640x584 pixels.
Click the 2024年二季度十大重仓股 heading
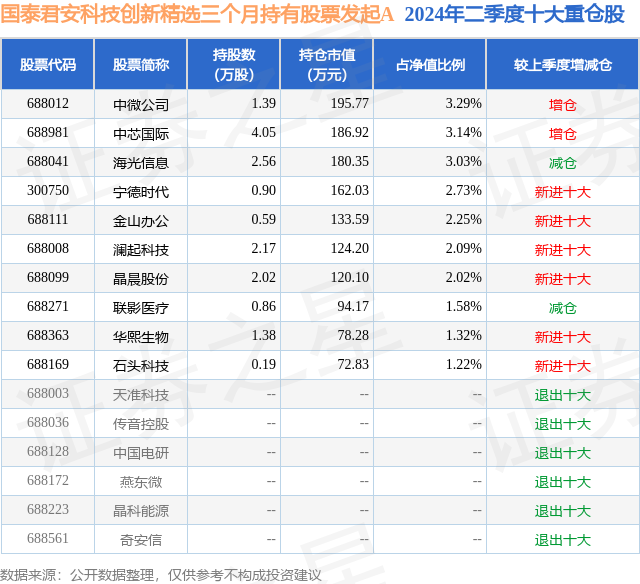click(x=514, y=14)
